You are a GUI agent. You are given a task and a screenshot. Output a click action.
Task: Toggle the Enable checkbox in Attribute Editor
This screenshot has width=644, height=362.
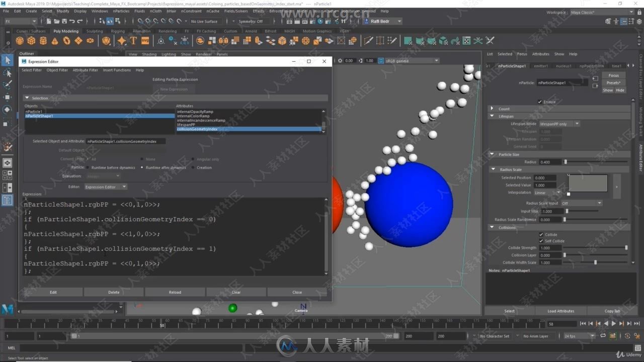[x=540, y=102]
